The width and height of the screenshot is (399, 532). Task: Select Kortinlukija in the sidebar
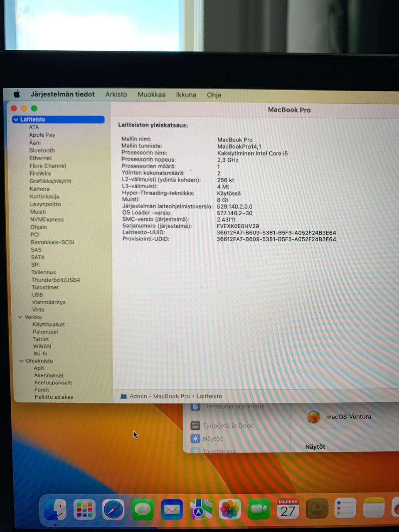click(x=44, y=197)
